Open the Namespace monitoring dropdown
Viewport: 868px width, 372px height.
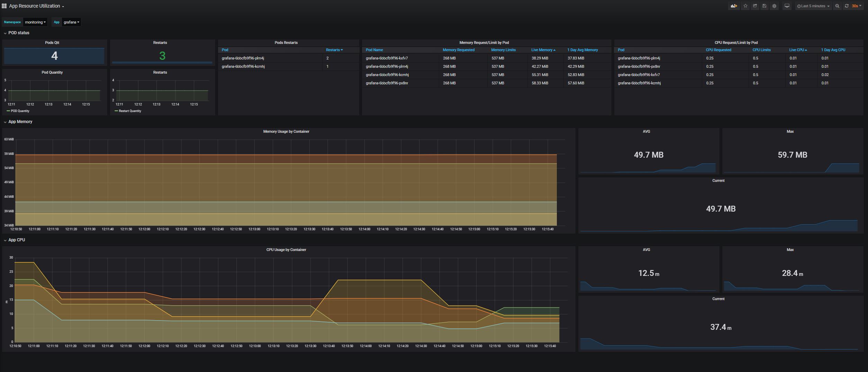(x=35, y=22)
